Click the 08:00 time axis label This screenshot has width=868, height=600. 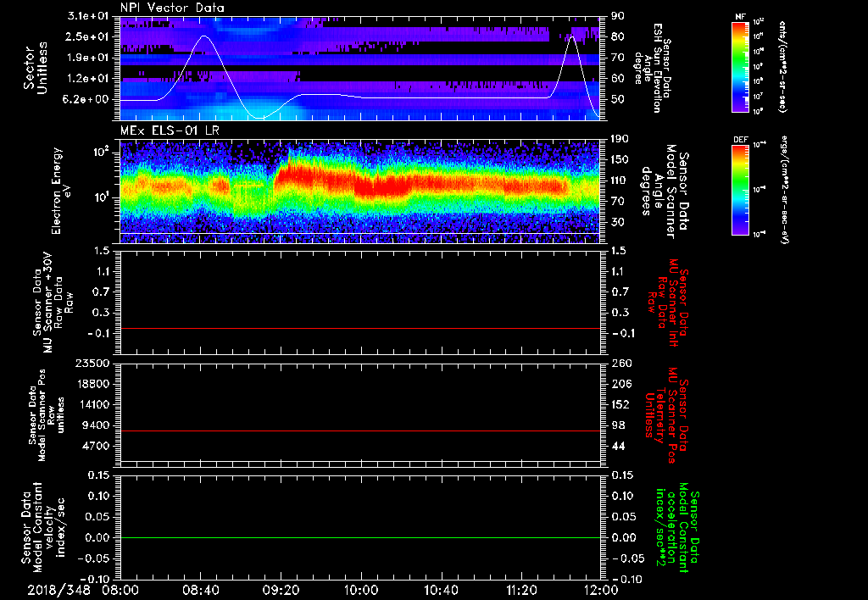120,590
